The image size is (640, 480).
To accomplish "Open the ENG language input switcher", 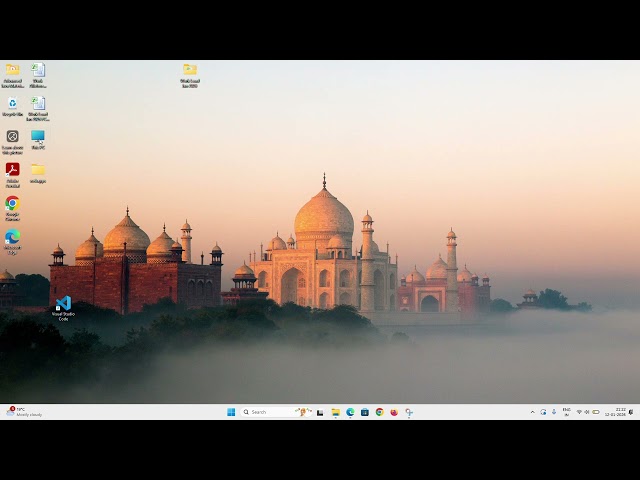I will pyautogui.click(x=567, y=412).
